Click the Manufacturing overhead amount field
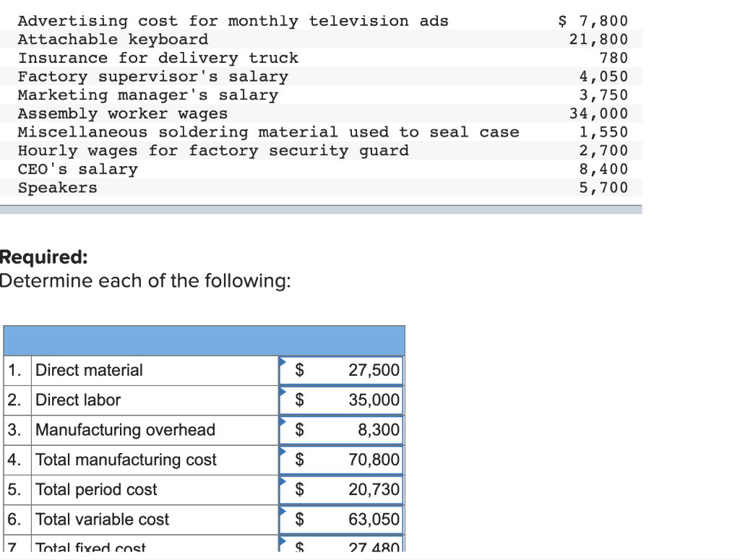Image resolution: width=740 pixels, height=560 pixels. coord(341,430)
